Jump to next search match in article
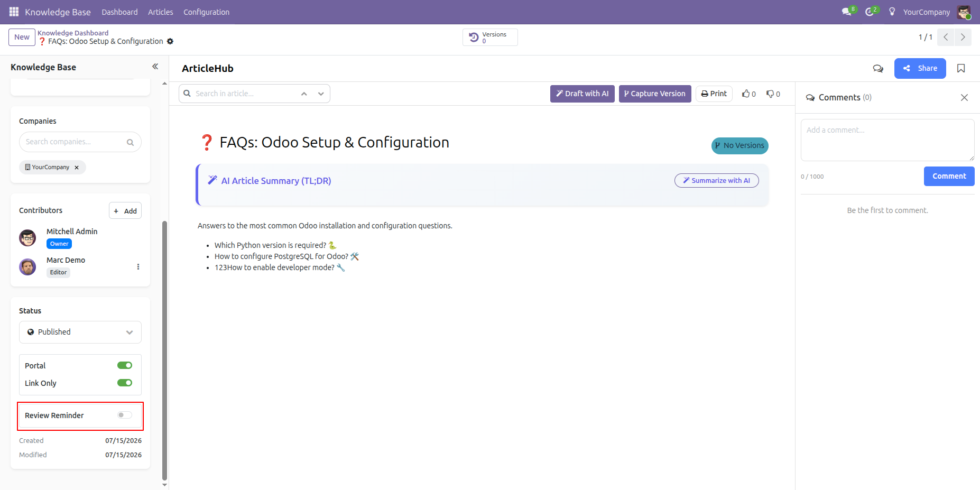980x490 pixels. pyautogui.click(x=321, y=94)
